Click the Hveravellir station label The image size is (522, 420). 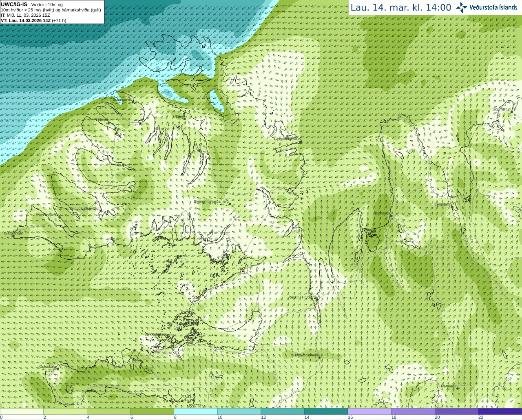coord(447,386)
